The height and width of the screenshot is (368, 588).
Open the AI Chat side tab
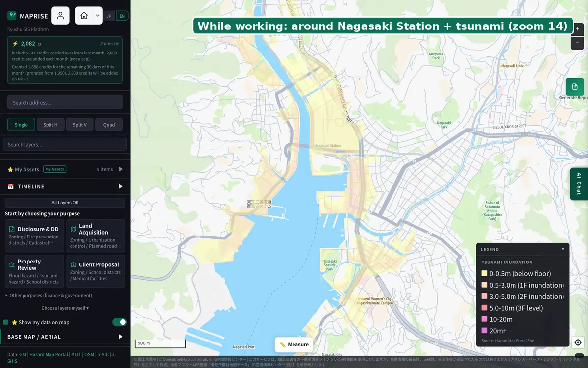[x=579, y=184]
